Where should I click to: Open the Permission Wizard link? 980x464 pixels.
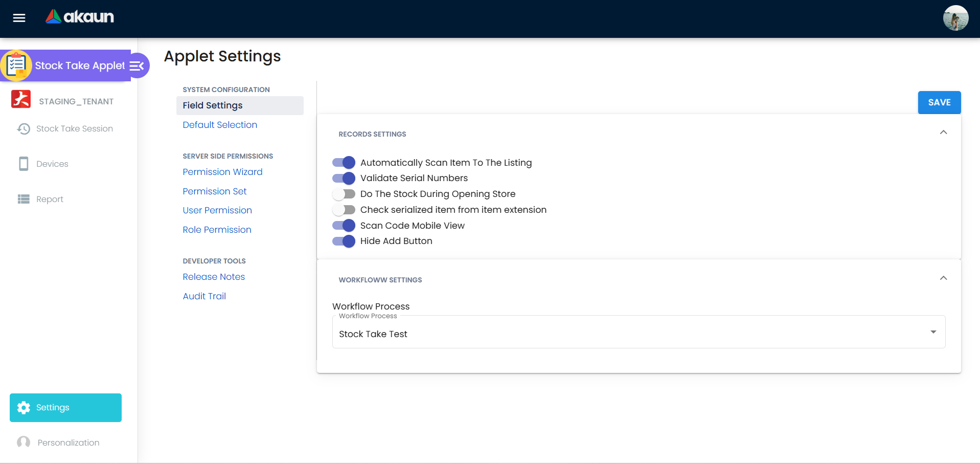coord(222,172)
